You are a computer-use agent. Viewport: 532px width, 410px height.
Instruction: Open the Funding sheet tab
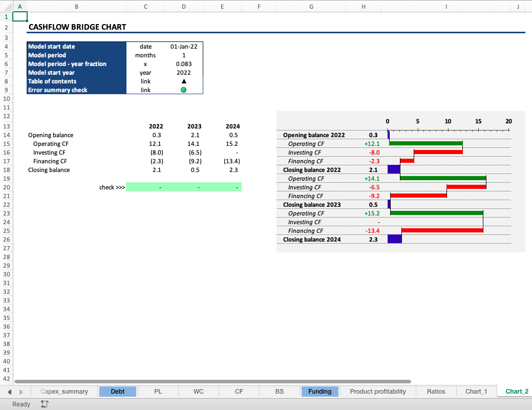[x=320, y=392]
